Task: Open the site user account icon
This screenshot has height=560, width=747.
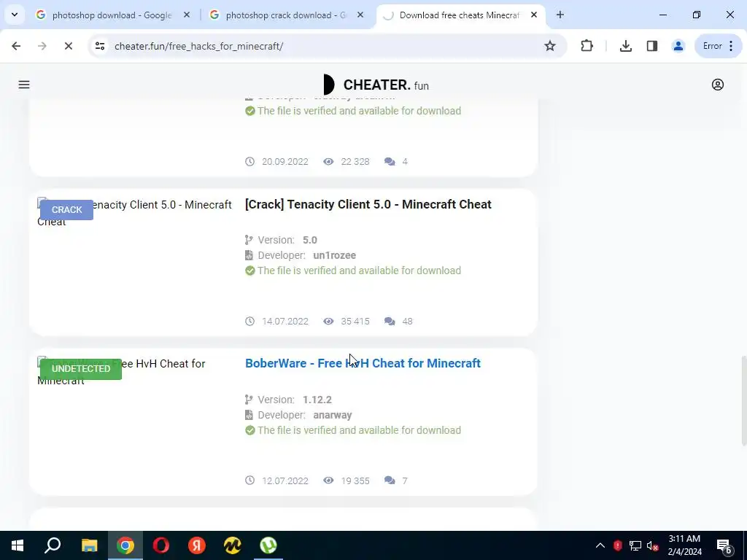Action: (x=718, y=85)
